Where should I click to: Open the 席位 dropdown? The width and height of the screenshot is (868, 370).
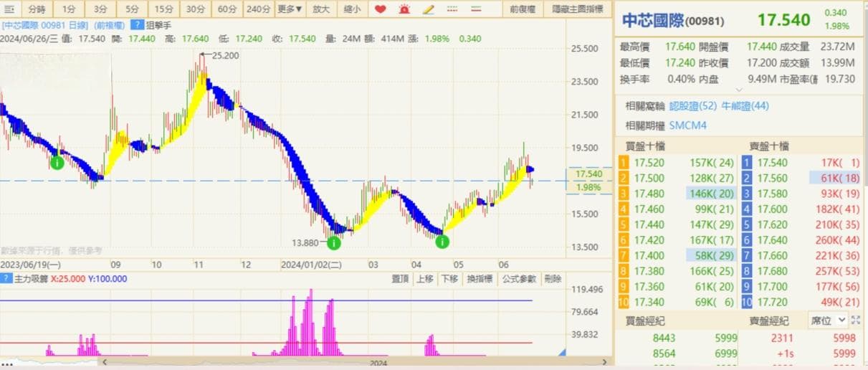point(828,321)
